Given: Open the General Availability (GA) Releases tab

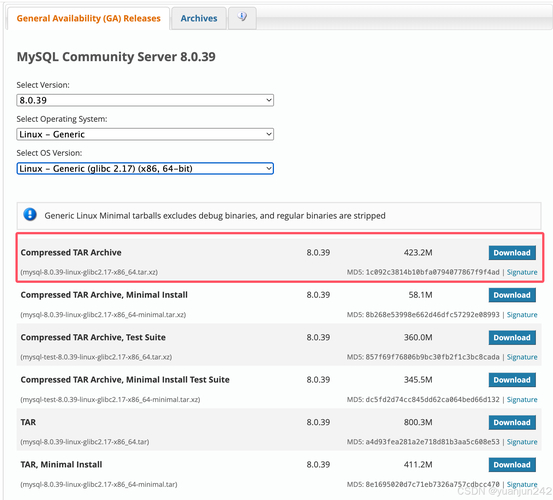Looking at the screenshot, I should (x=88, y=18).
